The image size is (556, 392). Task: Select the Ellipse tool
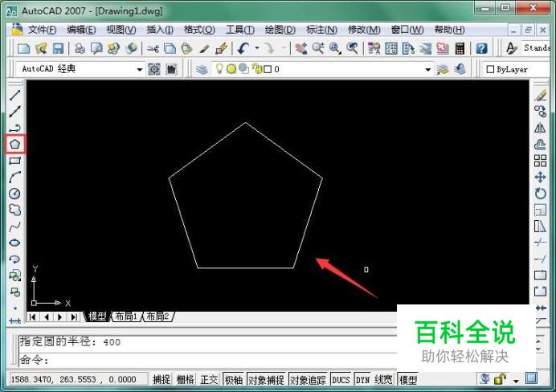tap(15, 243)
